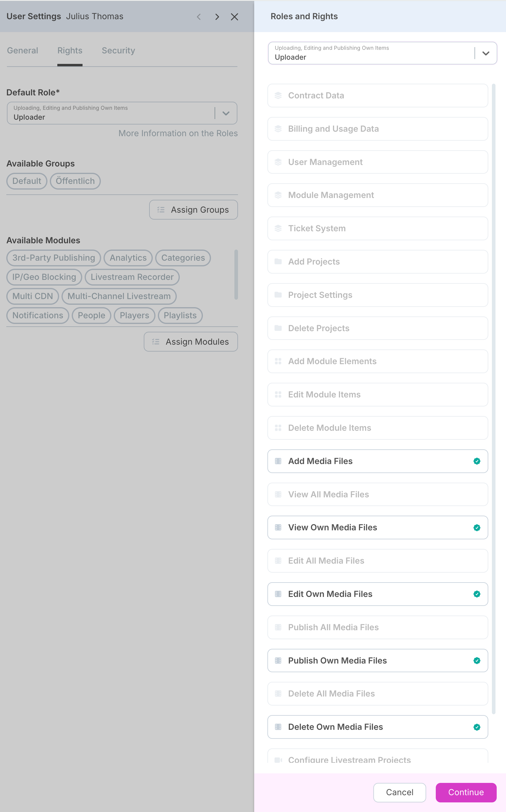Toggle the Add Media Files right
The width and height of the screenshot is (506, 812).
477,461
